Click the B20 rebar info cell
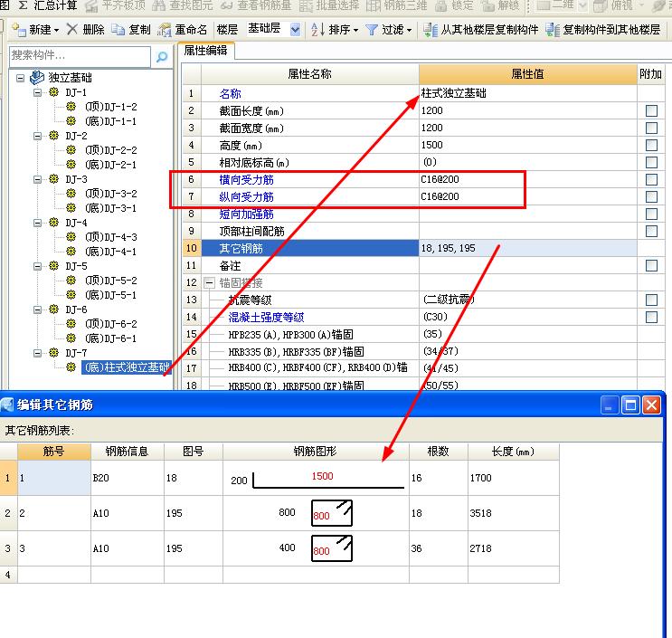 pyautogui.click(x=128, y=478)
